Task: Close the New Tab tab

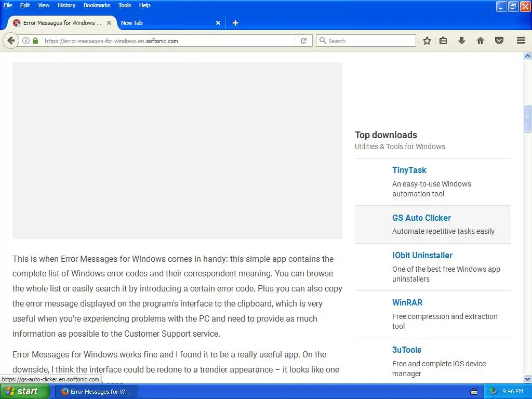Action: coord(218,23)
